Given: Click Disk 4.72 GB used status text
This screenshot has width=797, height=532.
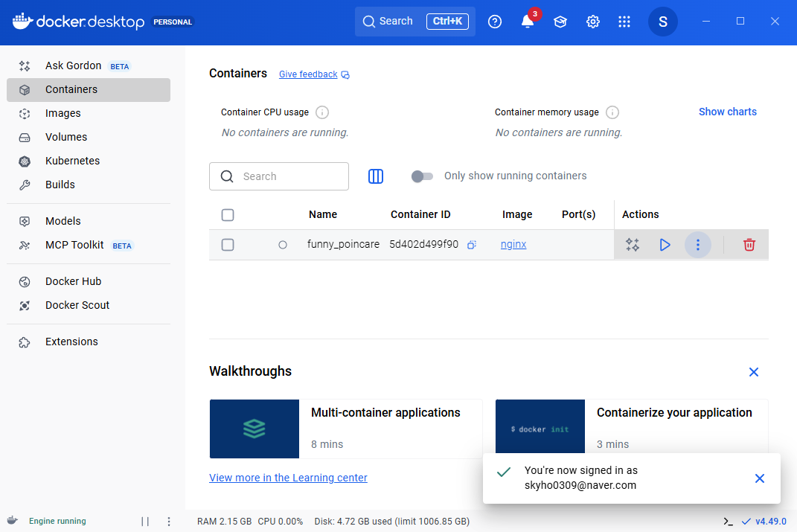Looking at the screenshot, I should tap(392, 522).
